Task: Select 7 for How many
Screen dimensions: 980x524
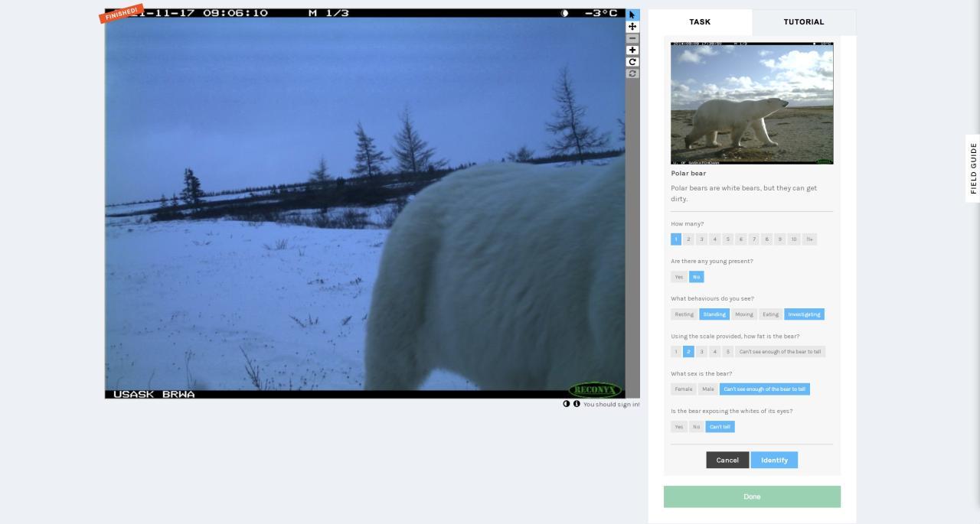Action: click(x=753, y=239)
